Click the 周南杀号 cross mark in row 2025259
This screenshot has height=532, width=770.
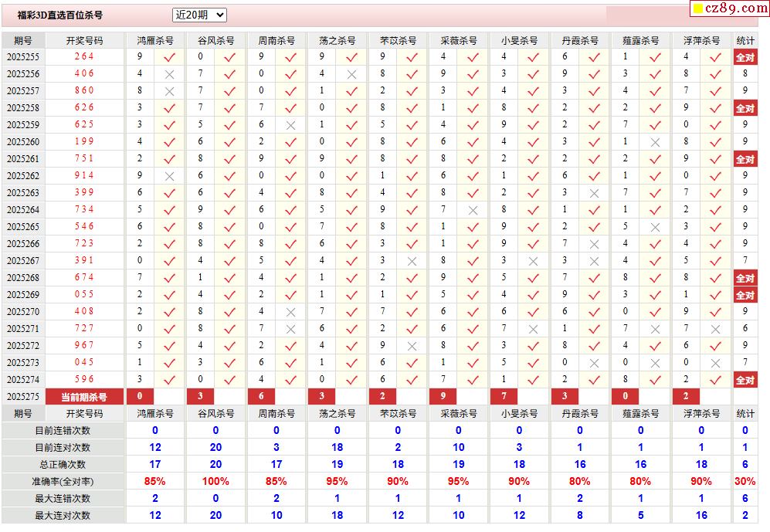[290, 125]
